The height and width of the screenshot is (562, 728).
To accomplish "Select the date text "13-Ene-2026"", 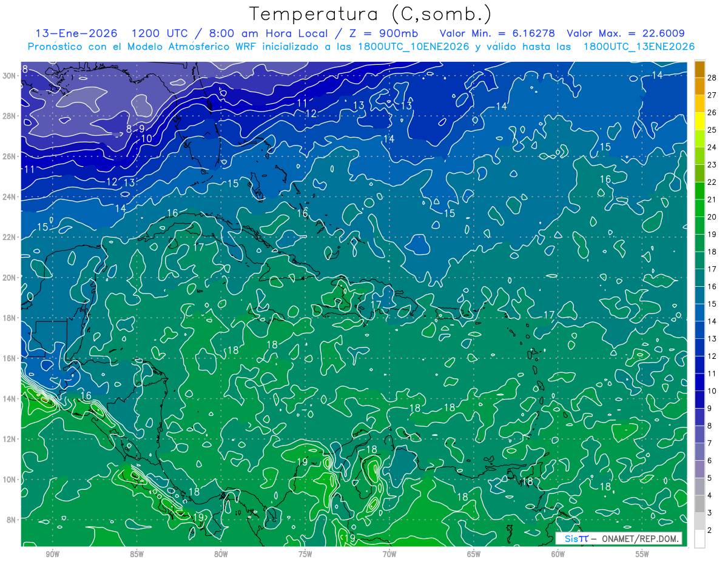I will [76, 33].
